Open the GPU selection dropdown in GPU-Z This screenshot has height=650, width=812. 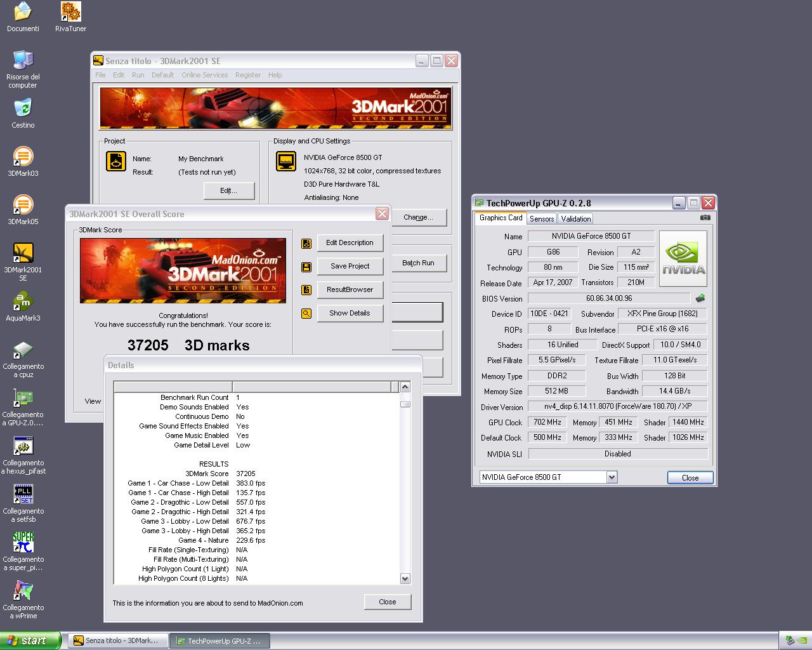click(x=612, y=477)
